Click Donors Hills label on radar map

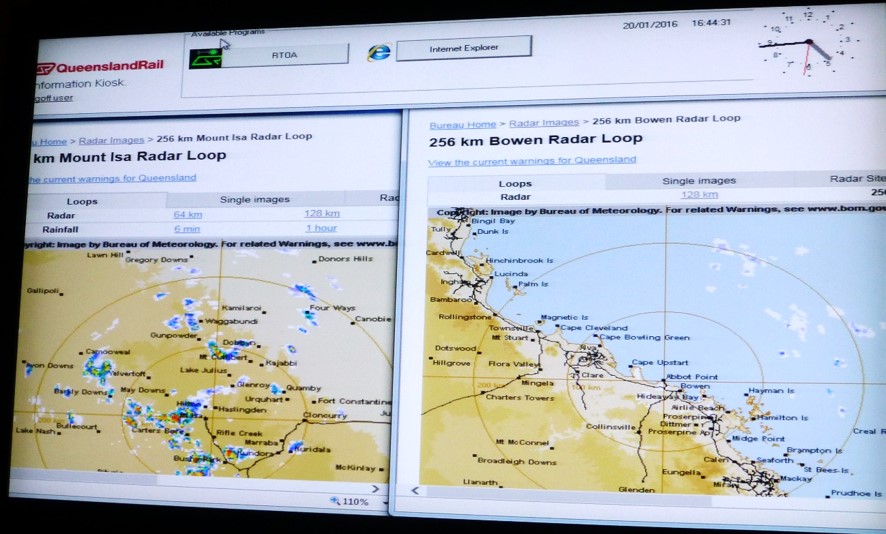(345, 259)
